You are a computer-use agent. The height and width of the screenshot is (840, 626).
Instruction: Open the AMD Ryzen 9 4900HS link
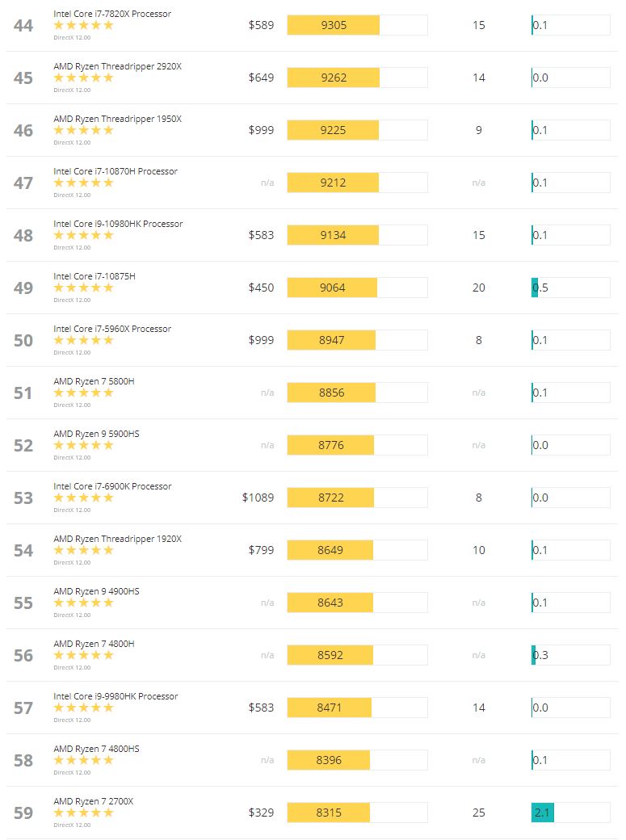96,591
